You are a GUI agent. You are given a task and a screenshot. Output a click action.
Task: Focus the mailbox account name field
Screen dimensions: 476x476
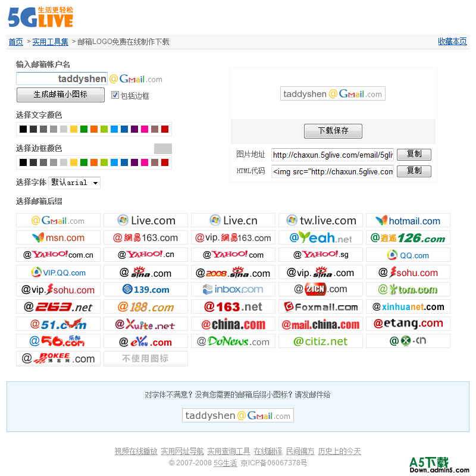pyautogui.click(x=62, y=79)
